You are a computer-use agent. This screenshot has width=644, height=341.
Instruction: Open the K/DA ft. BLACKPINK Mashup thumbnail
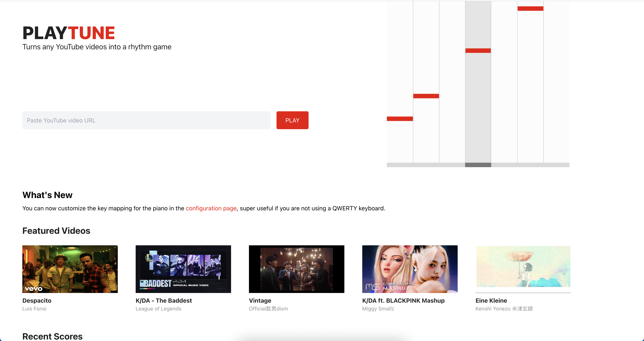(x=410, y=269)
